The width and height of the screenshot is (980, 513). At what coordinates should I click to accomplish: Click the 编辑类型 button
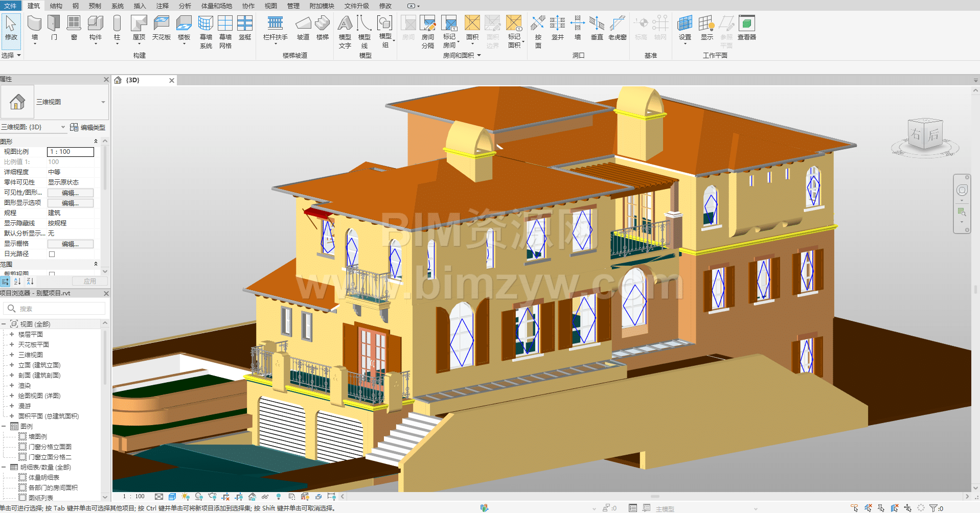(88, 127)
